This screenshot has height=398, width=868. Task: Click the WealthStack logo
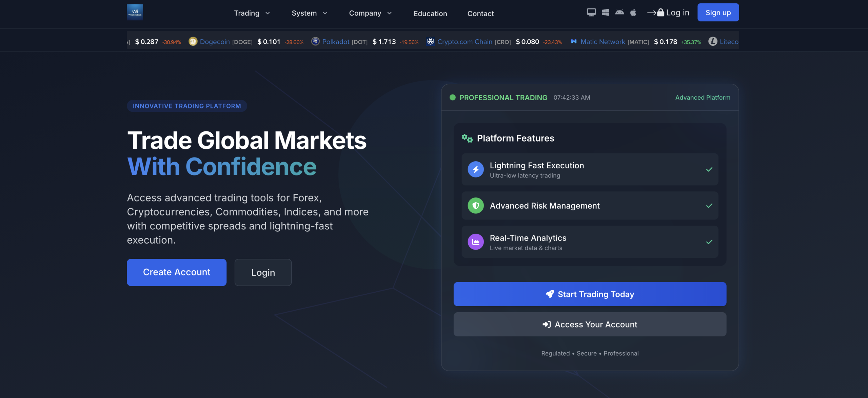(x=134, y=12)
